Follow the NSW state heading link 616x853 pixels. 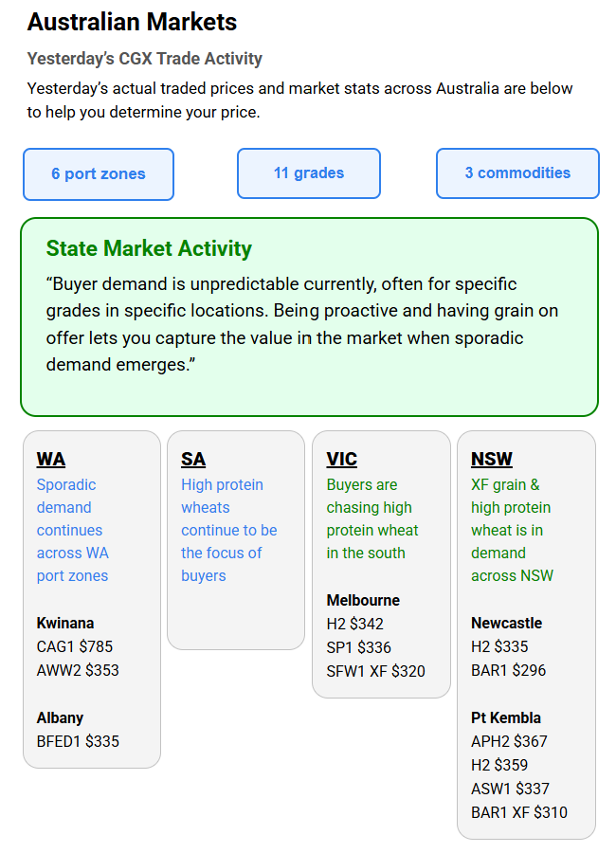pos(491,460)
